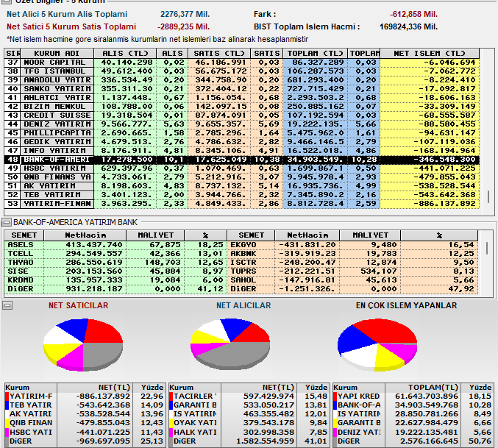Click blue swatch beside GARANTI B net buyers
Screen dimensions: 498x448
(x=171, y=405)
